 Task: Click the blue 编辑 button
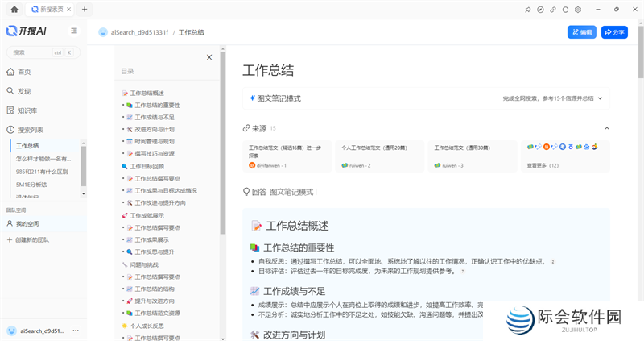[x=581, y=32]
